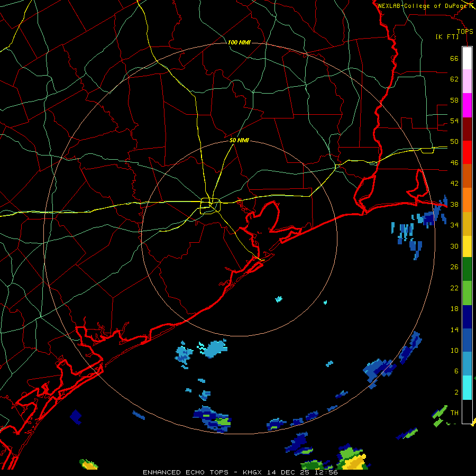Click the 46 legend value

coord(454,163)
